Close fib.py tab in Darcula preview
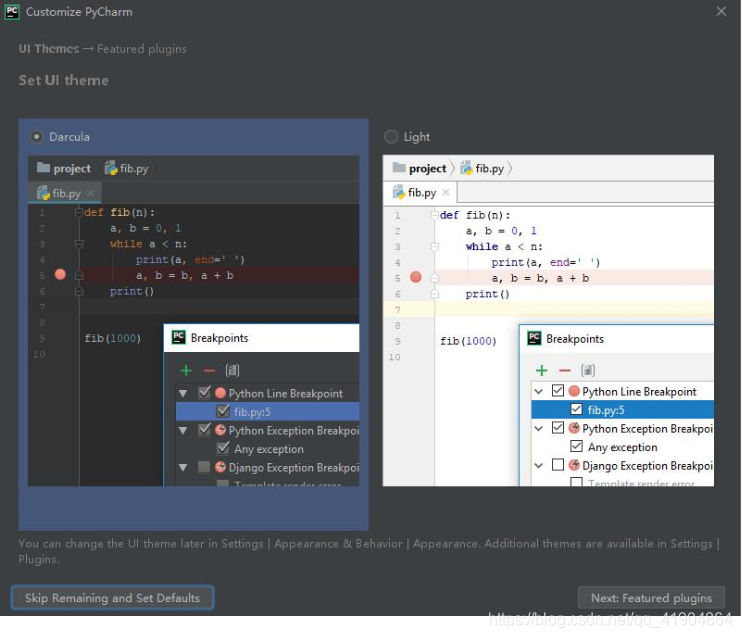742x638 pixels. point(90,193)
